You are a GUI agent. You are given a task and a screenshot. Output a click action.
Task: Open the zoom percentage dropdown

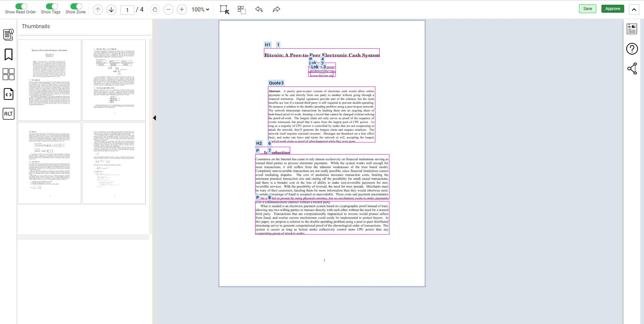point(200,9)
